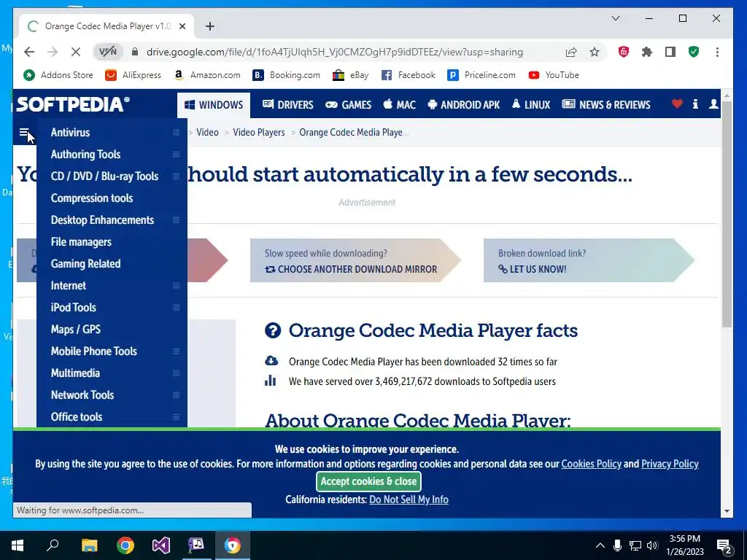747x560 pixels.
Task: Click Accept cookies & close button
Action: [x=368, y=481]
